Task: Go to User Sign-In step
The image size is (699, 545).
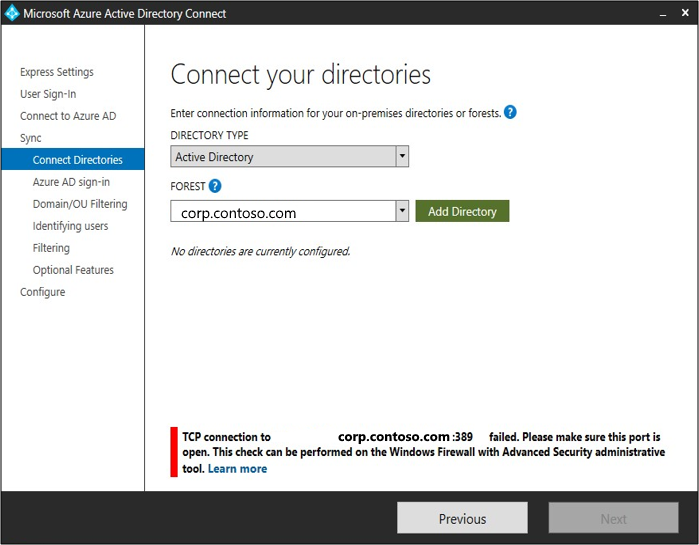Action: pyautogui.click(x=48, y=94)
